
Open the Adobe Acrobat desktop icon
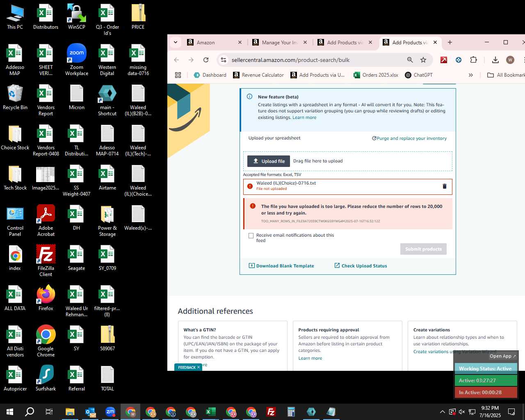46,221
